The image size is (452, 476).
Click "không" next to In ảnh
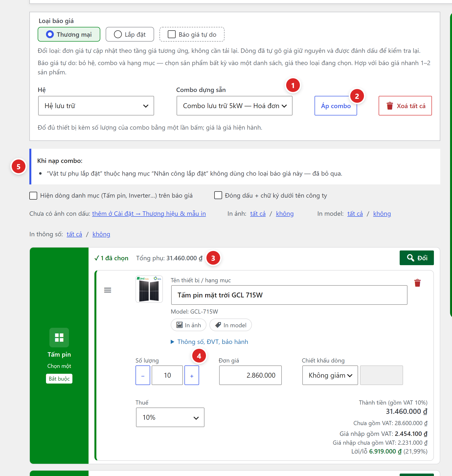point(285,214)
